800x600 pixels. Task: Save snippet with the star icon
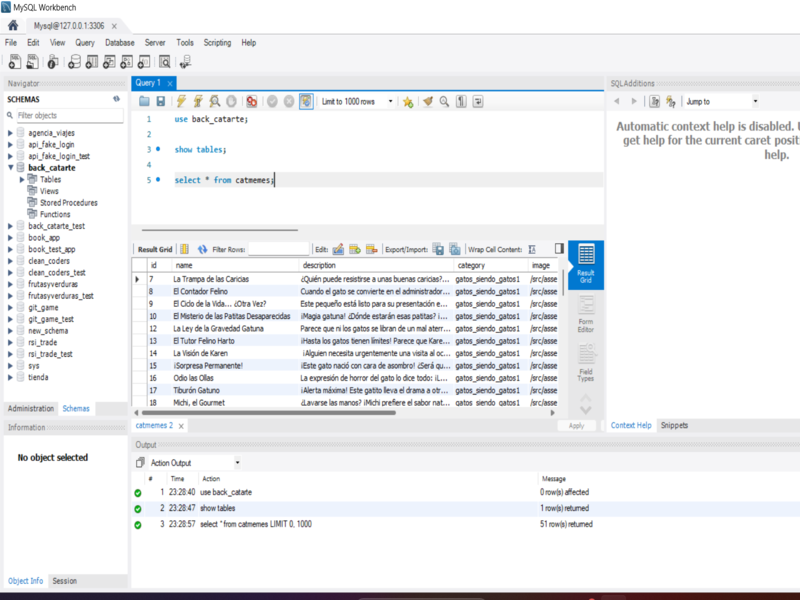[x=408, y=102]
